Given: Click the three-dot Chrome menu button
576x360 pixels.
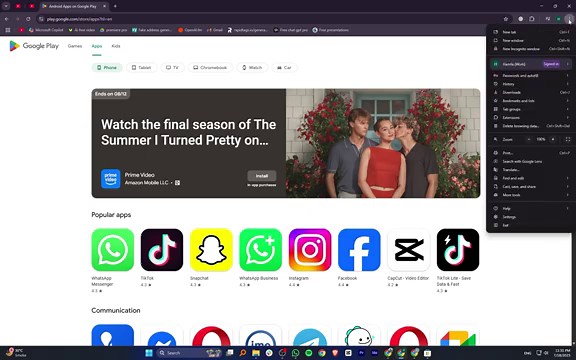Looking at the screenshot, I should [569, 19].
